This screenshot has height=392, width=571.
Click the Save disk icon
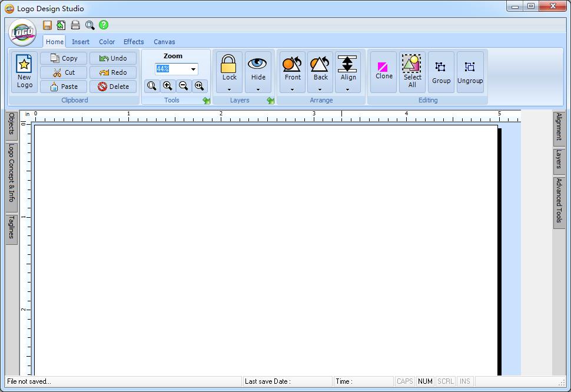pyautogui.click(x=47, y=25)
